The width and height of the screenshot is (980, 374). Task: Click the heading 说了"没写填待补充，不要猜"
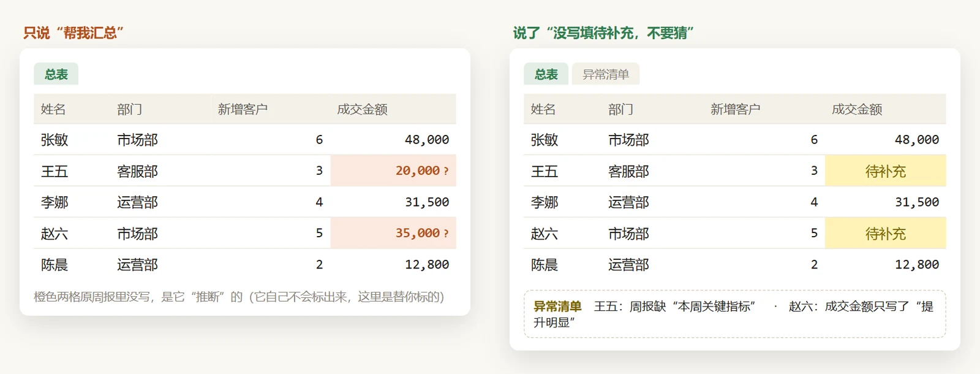pyautogui.click(x=603, y=33)
